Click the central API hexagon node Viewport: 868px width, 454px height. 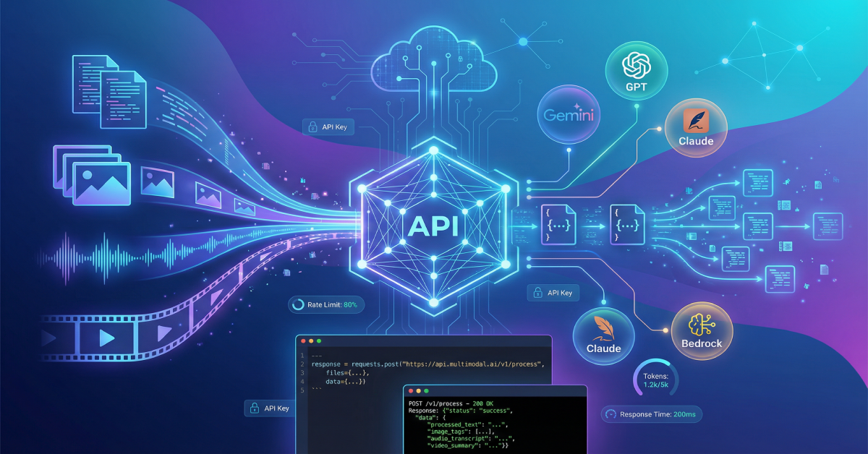(433, 226)
